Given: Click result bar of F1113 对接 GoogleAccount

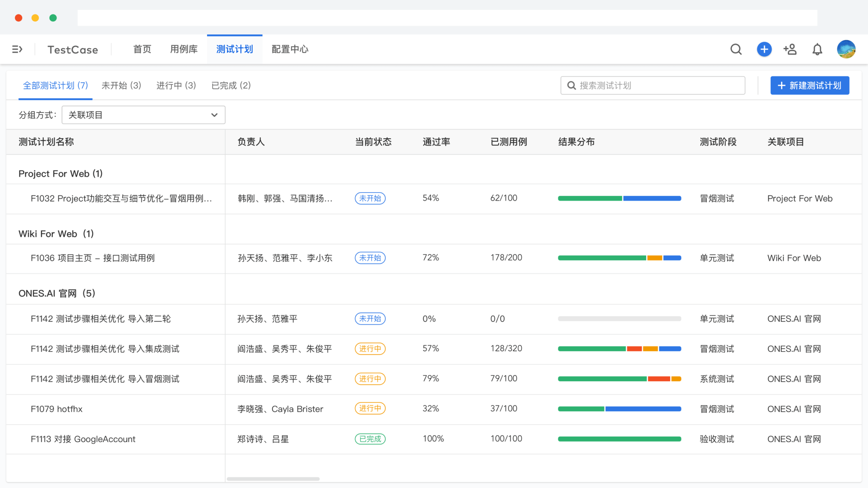Looking at the screenshot, I should pos(619,439).
